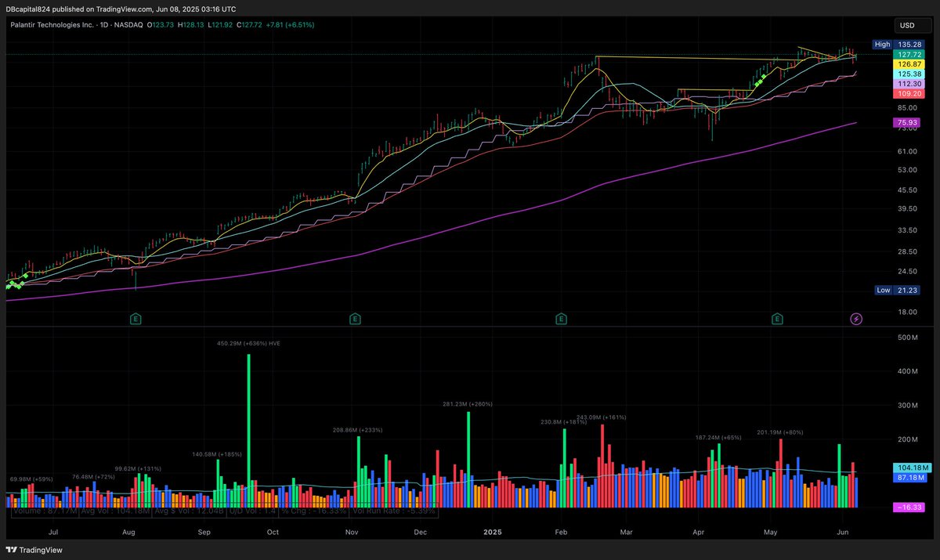Click the 18.00 price axis value

907,312
